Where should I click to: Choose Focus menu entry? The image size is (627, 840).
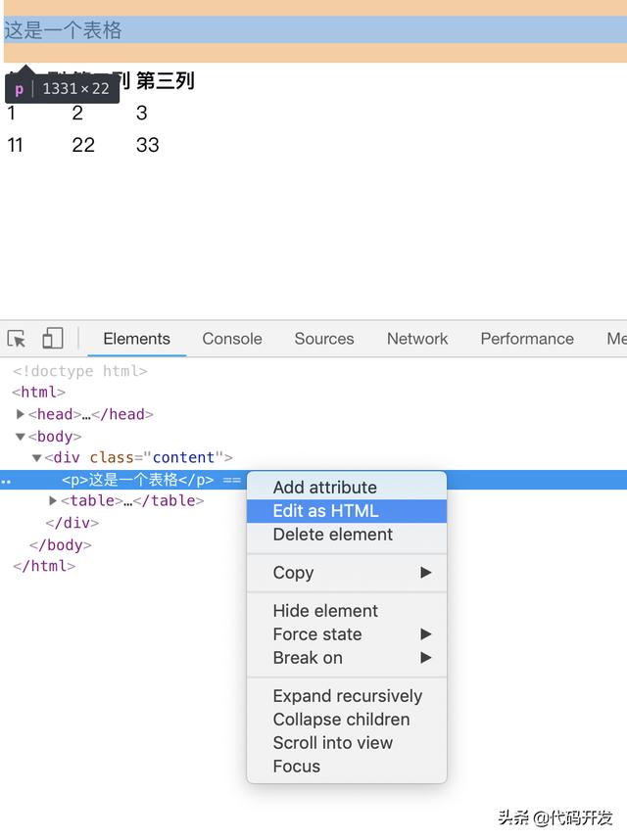(347, 766)
